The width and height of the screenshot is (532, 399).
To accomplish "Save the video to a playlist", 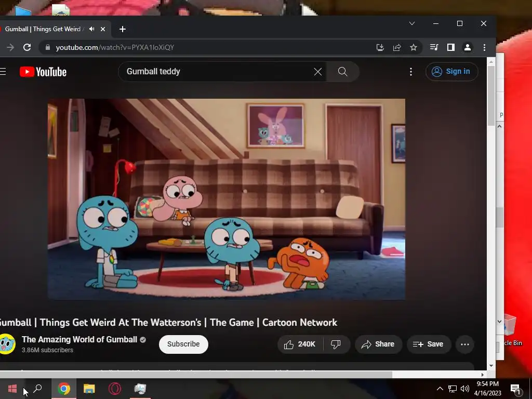I will click(428, 344).
